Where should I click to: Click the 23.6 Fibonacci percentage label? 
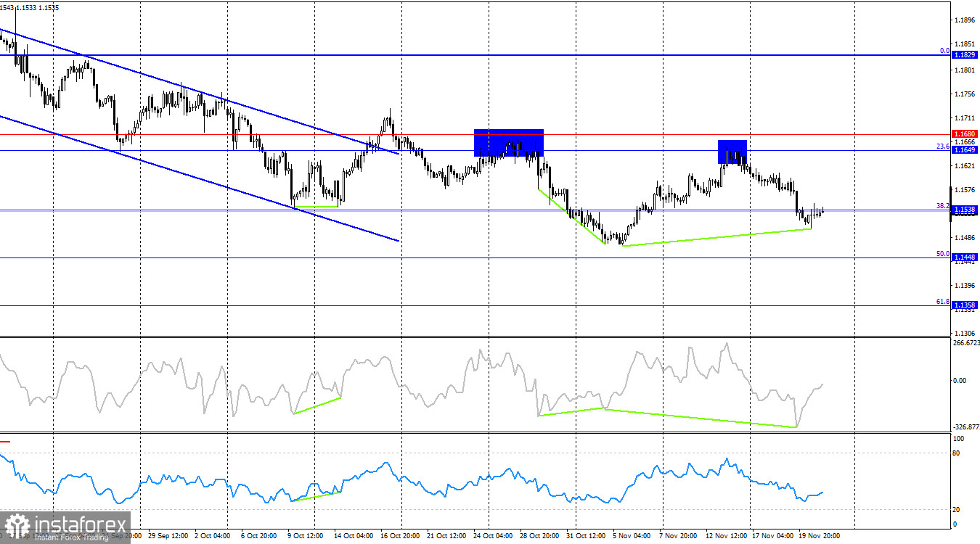click(942, 146)
